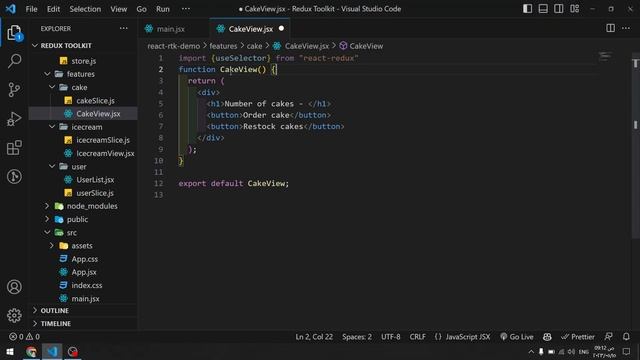The image size is (640, 360).
Task: Click the Ln 2, Col 22 status item
Action: (x=314, y=337)
